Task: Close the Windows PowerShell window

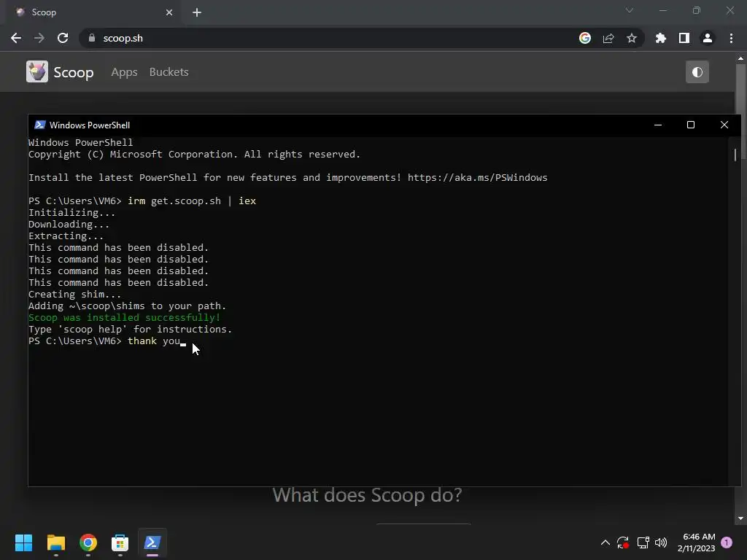Action: [724, 125]
